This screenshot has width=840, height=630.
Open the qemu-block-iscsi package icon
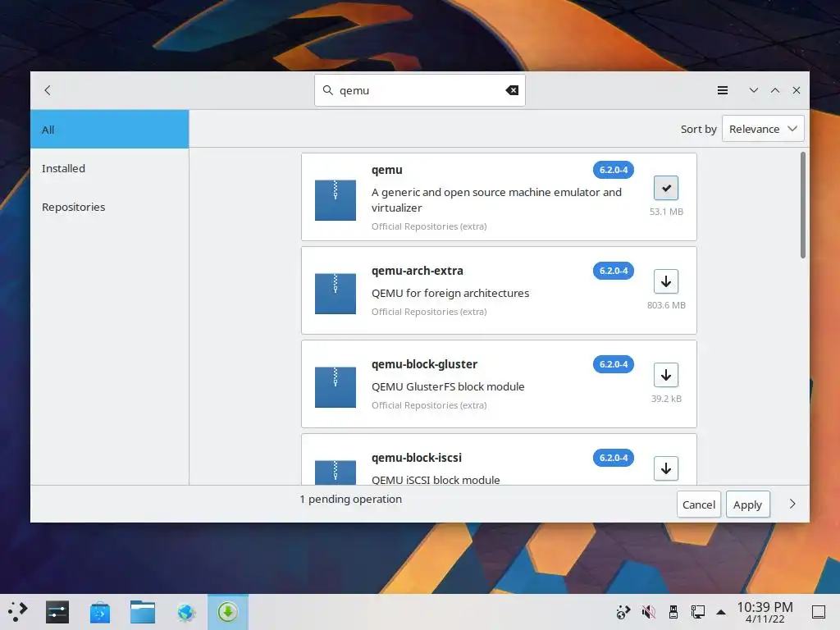(336, 472)
